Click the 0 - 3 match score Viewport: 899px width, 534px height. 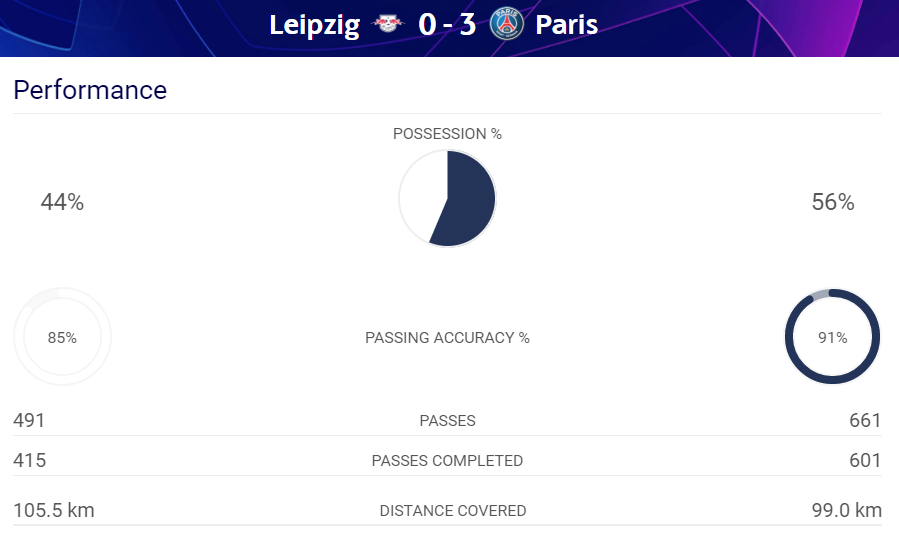coord(447,25)
